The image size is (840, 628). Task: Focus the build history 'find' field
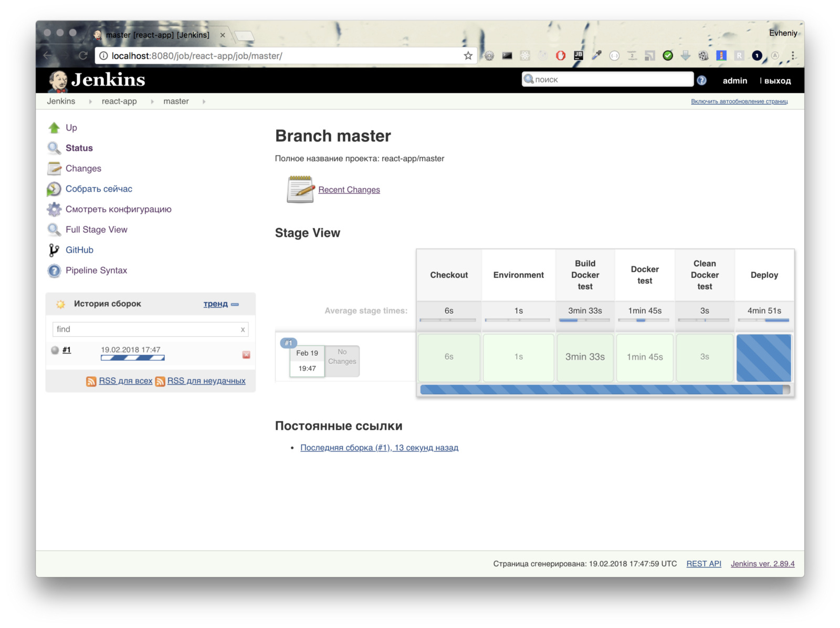point(150,329)
